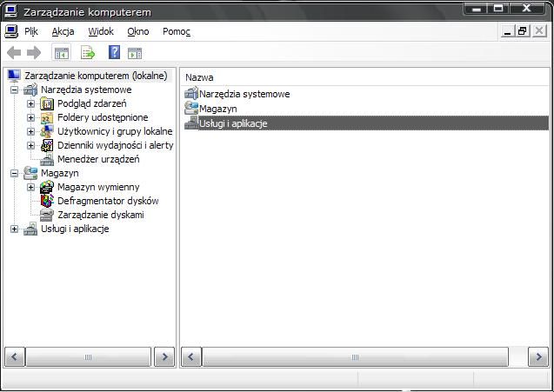Select Defragmentator dysków in the tree
Viewport: 554px width, 392px height.
click(x=107, y=201)
